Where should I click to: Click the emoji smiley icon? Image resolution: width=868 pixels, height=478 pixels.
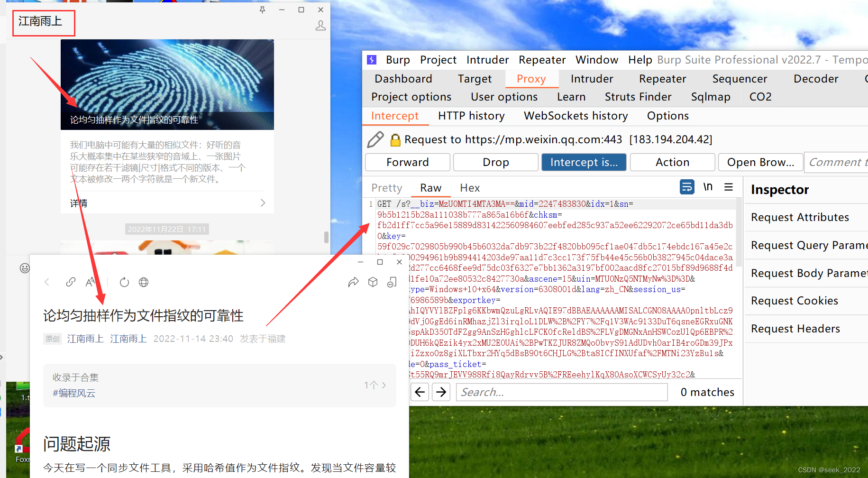(25, 268)
